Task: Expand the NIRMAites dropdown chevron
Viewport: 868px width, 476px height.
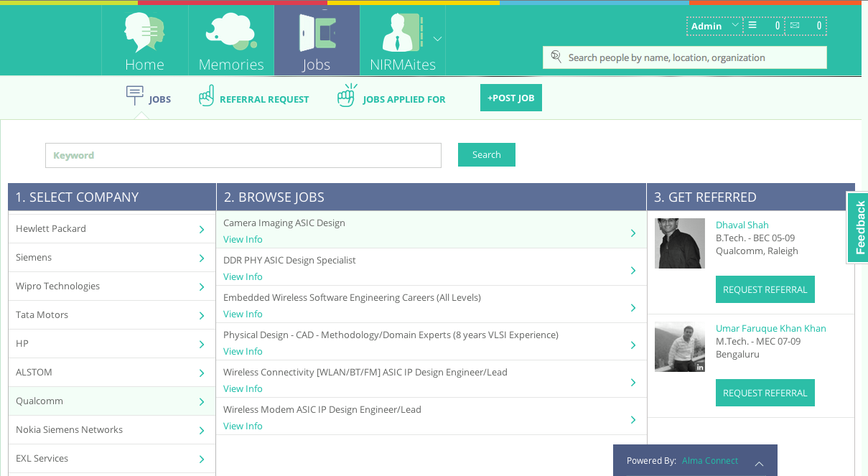Action: point(437,38)
